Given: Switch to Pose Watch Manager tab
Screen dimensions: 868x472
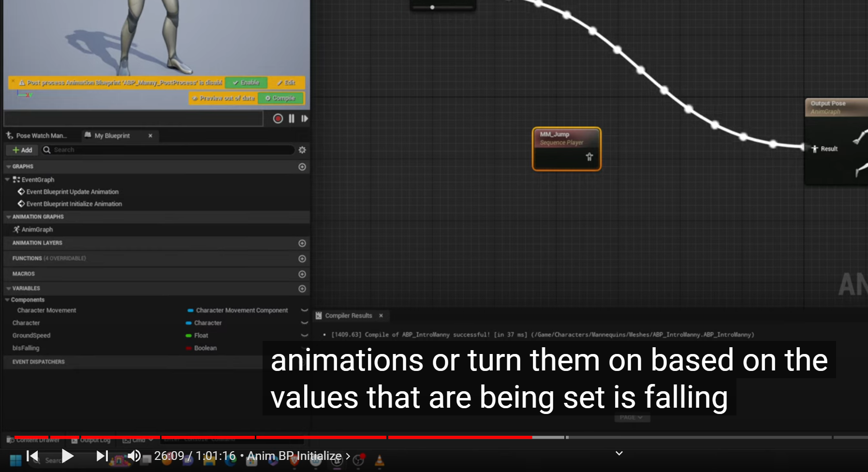Looking at the screenshot, I should [x=37, y=136].
